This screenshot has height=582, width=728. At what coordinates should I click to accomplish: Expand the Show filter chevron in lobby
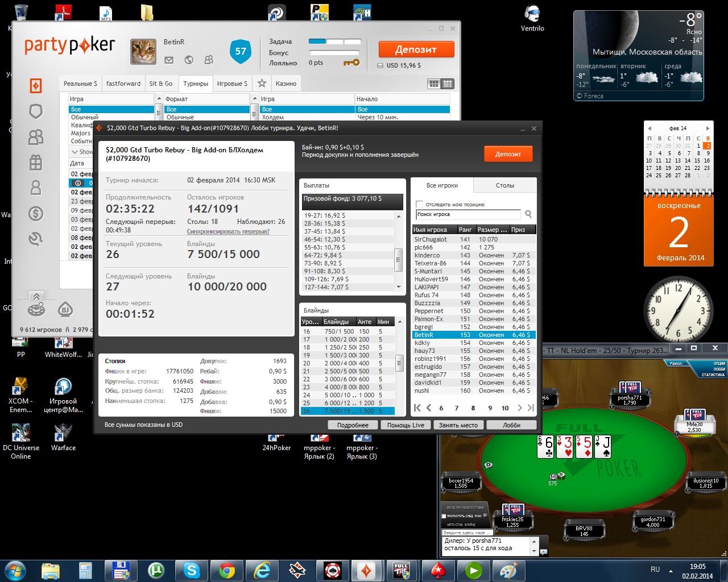[75, 152]
